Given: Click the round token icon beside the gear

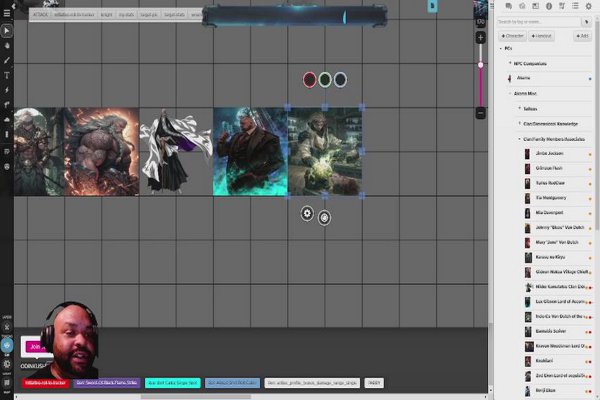Looking at the screenshot, I should [x=324, y=218].
